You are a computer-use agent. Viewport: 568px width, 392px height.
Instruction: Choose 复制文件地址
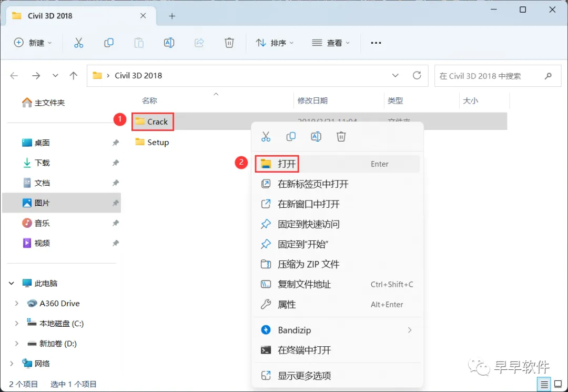pyautogui.click(x=337, y=285)
